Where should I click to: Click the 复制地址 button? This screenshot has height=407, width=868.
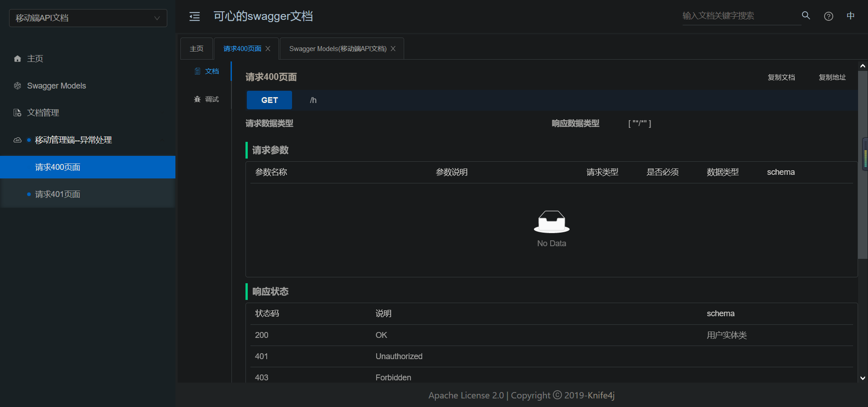(x=832, y=77)
